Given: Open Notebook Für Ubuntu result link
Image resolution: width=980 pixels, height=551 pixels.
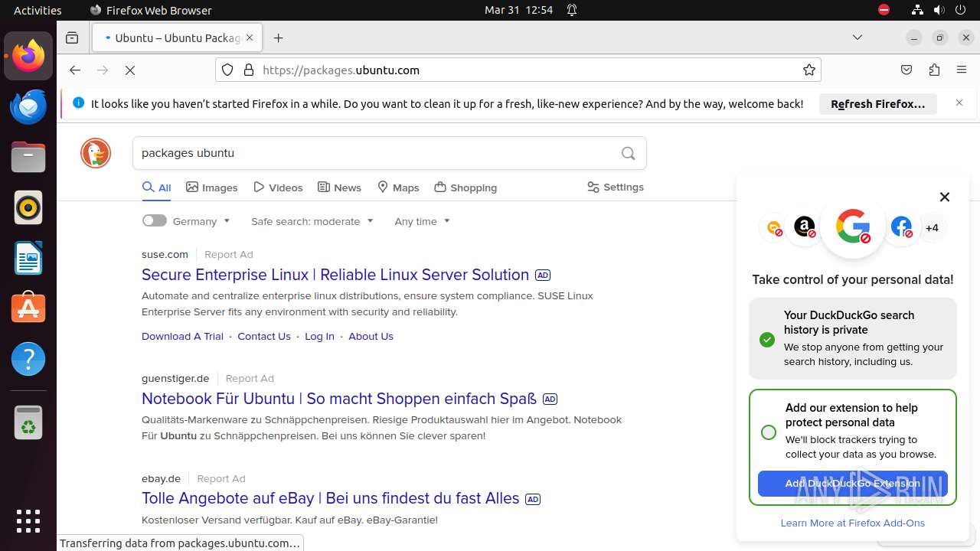Looking at the screenshot, I should (x=339, y=399).
